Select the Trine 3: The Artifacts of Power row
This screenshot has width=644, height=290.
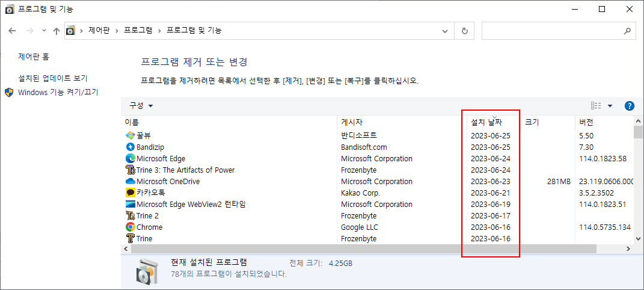[377, 170]
